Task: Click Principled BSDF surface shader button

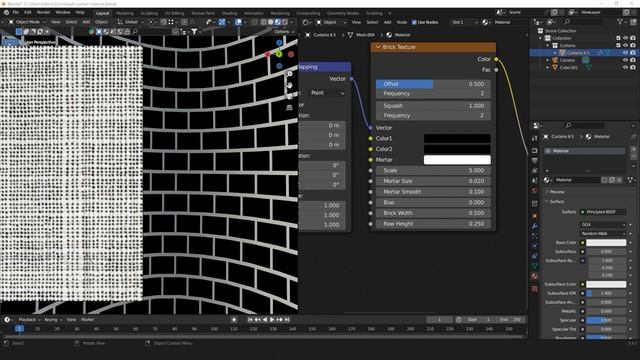Action: click(603, 212)
